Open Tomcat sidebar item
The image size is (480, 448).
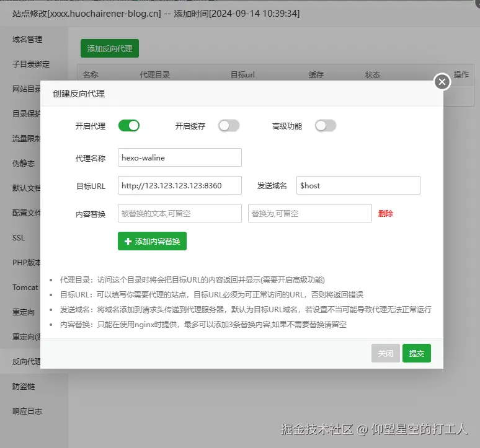pyautogui.click(x=25, y=287)
